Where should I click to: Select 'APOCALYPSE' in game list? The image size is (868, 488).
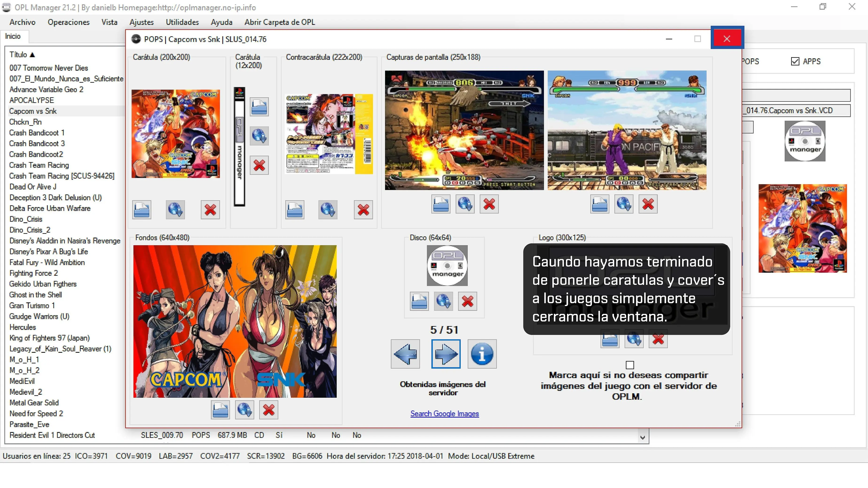(x=32, y=100)
